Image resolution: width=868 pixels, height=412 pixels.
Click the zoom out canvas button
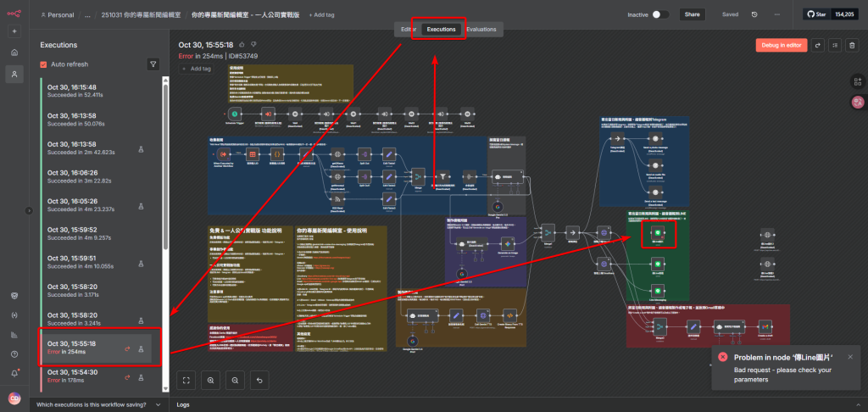pyautogui.click(x=234, y=380)
